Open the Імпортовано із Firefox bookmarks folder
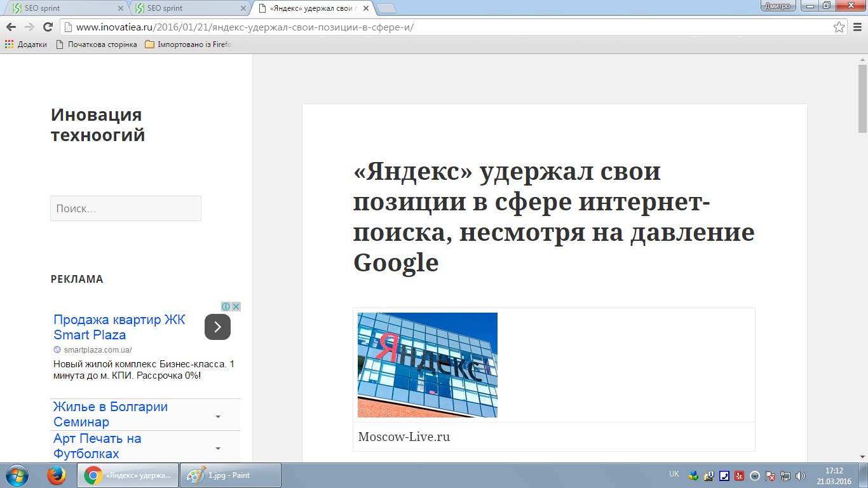Viewport: 868px width, 488px height. (189, 44)
